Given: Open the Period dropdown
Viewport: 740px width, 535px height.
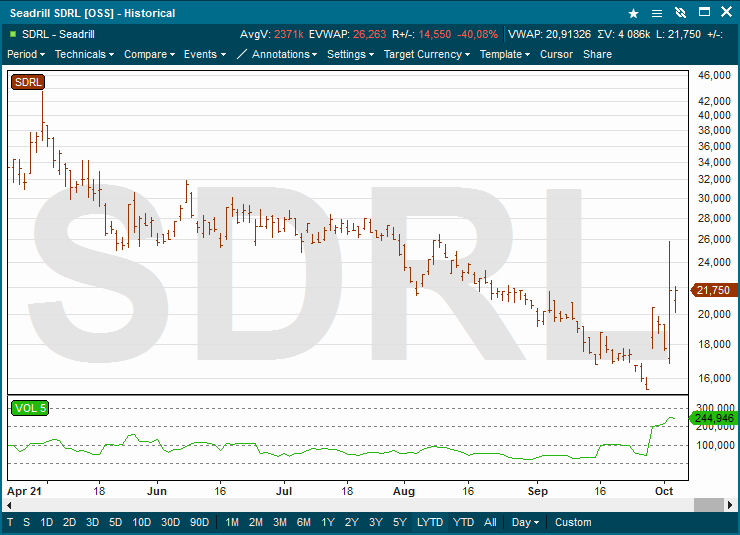Looking at the screenshot, I should click(26, 54).
